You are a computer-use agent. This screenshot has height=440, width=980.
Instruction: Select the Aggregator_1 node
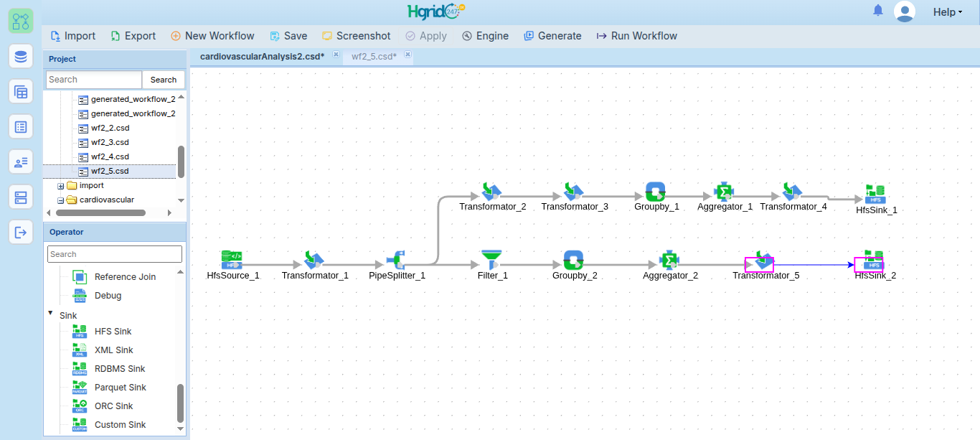pos(725,191)
